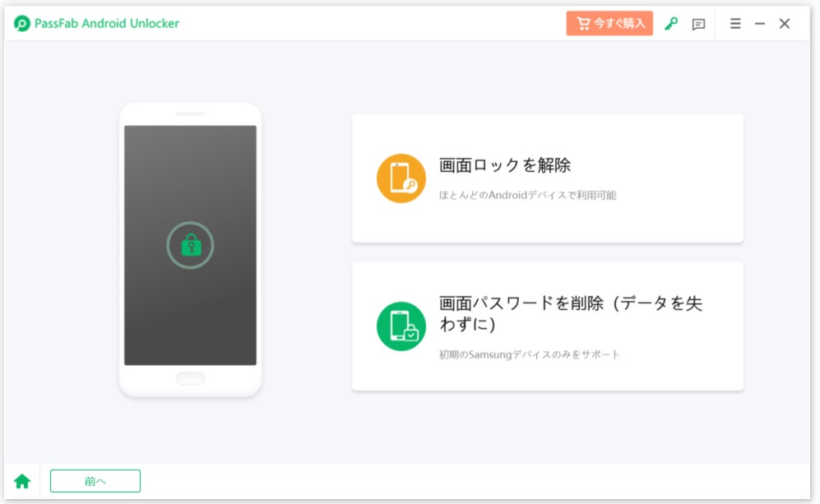This screenshot has height=504, width=820.
Task: Click 初期のSamsungデバイスのみをサポート subtitle
Action: tap(529, 354)
